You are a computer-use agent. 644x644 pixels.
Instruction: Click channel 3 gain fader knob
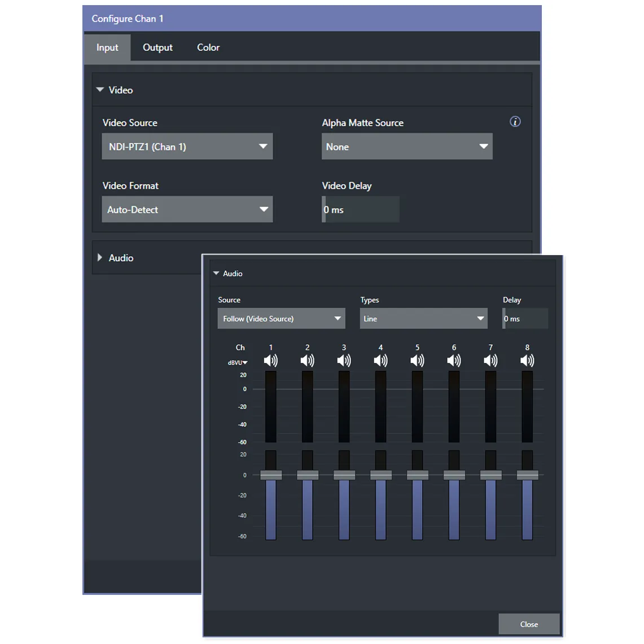(344, 475)
